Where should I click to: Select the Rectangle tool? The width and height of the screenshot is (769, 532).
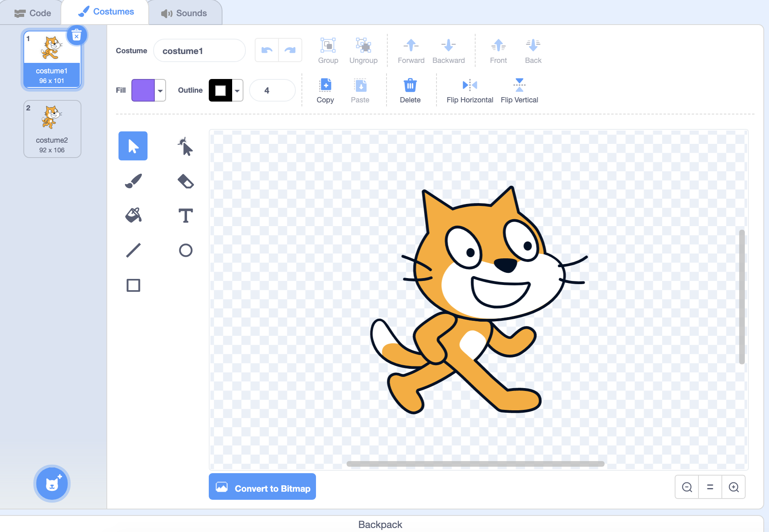(133, 285)
